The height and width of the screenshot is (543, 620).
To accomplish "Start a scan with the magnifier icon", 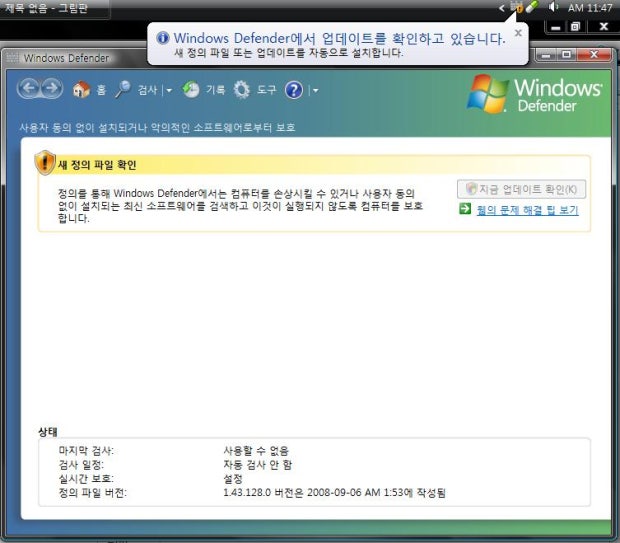I will [x=123, y=90].
